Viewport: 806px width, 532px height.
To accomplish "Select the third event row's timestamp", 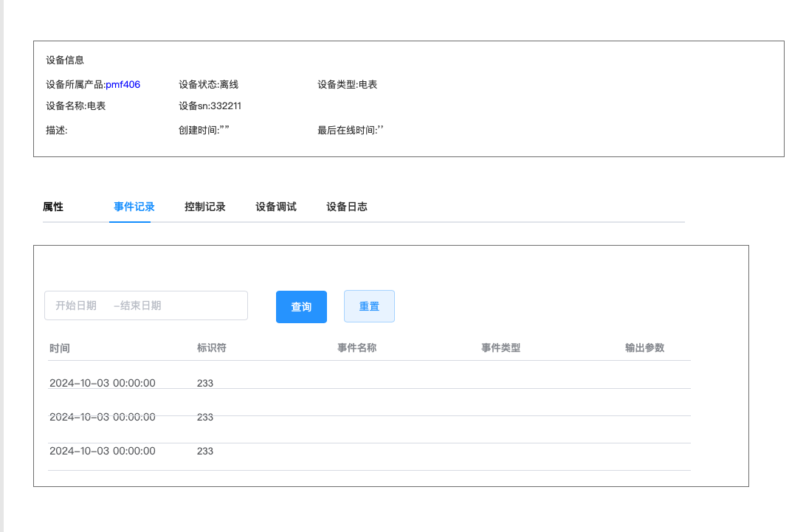I will pyautogui.click(x=102, y=451).
